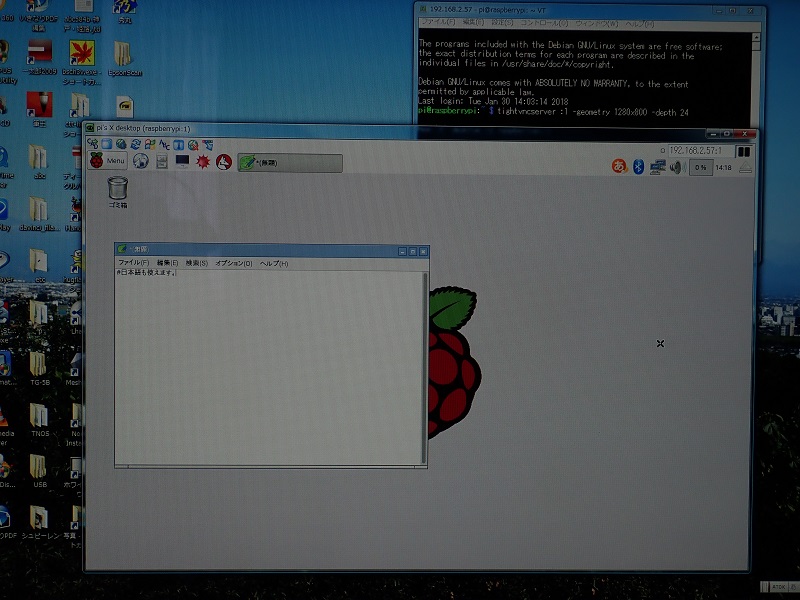800x600 pixels.
Task: Click the eject icon in Pi panel
Action: click(745, 167)
